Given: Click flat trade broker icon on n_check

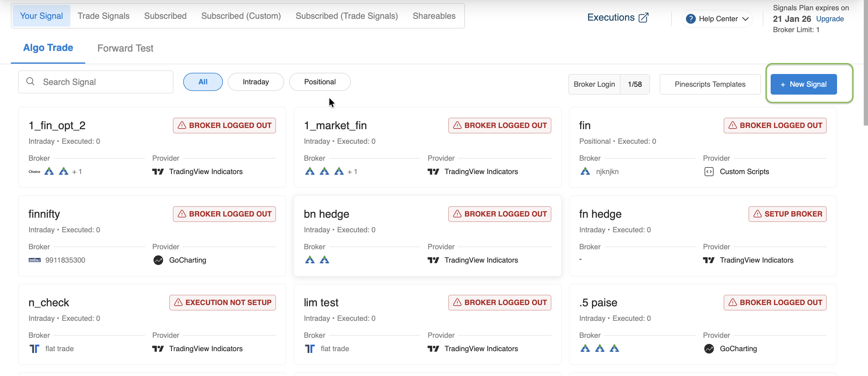Looking at the screenshot, I should pos(34,349).
